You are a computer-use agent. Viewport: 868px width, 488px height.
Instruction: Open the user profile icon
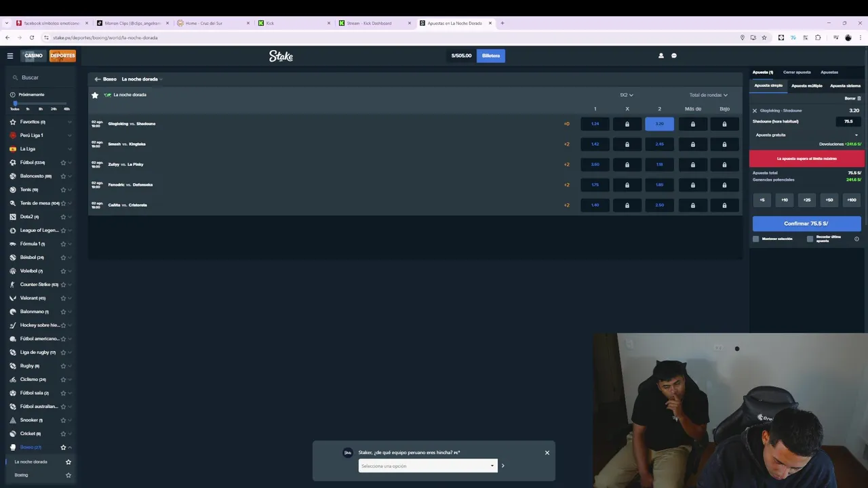point(661,56)
